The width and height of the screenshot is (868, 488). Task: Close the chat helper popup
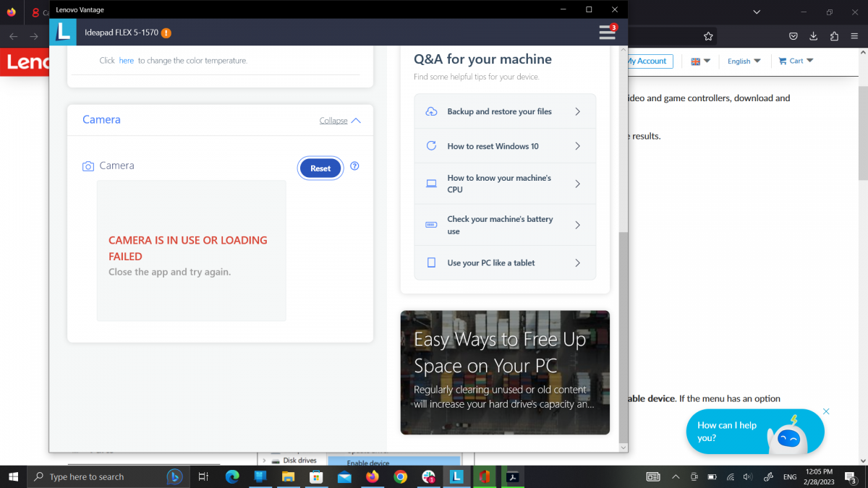(826, 411)
